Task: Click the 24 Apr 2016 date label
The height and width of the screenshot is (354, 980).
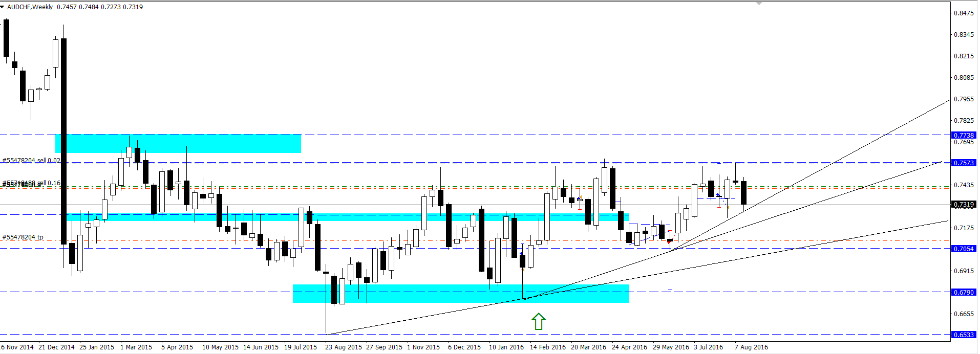Action: 630,347
